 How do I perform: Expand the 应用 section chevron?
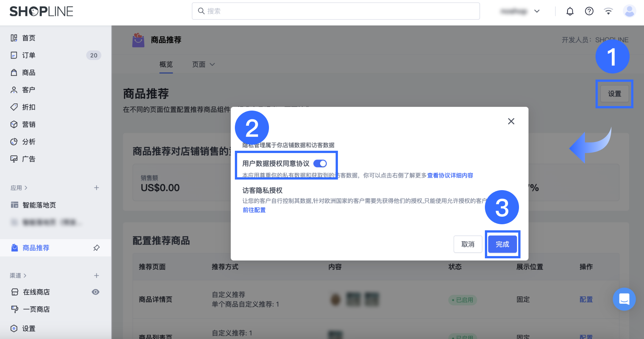26,188
